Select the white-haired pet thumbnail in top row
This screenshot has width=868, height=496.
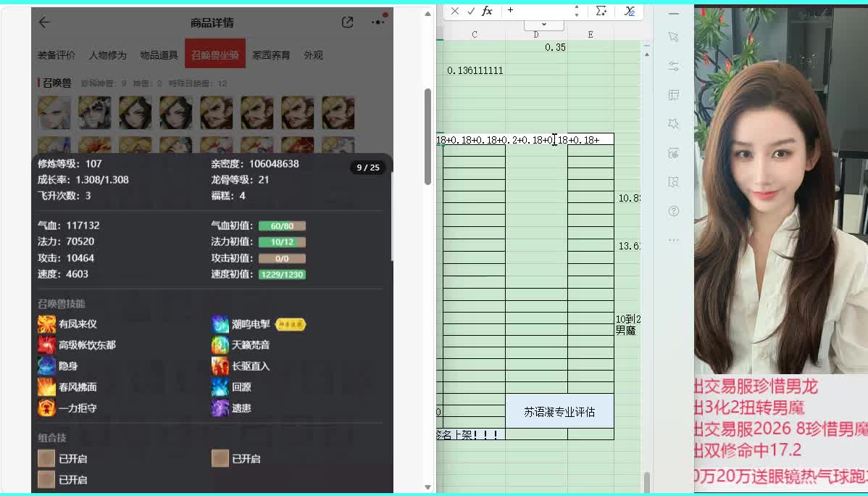click(54, 112)
